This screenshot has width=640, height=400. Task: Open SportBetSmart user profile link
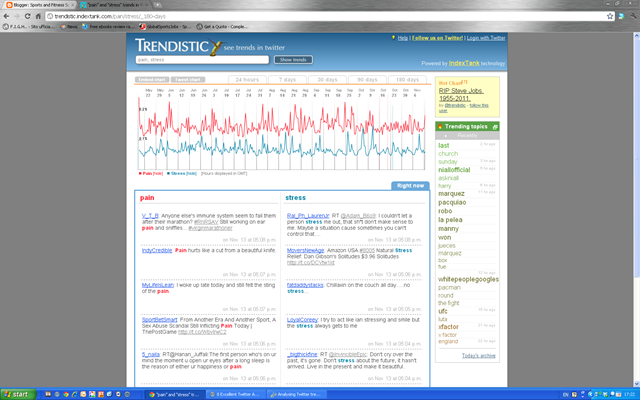(159, 320)
